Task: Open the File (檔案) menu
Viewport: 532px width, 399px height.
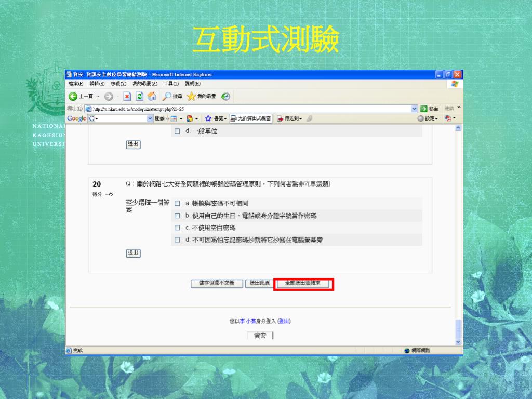Action: point(76,84)
